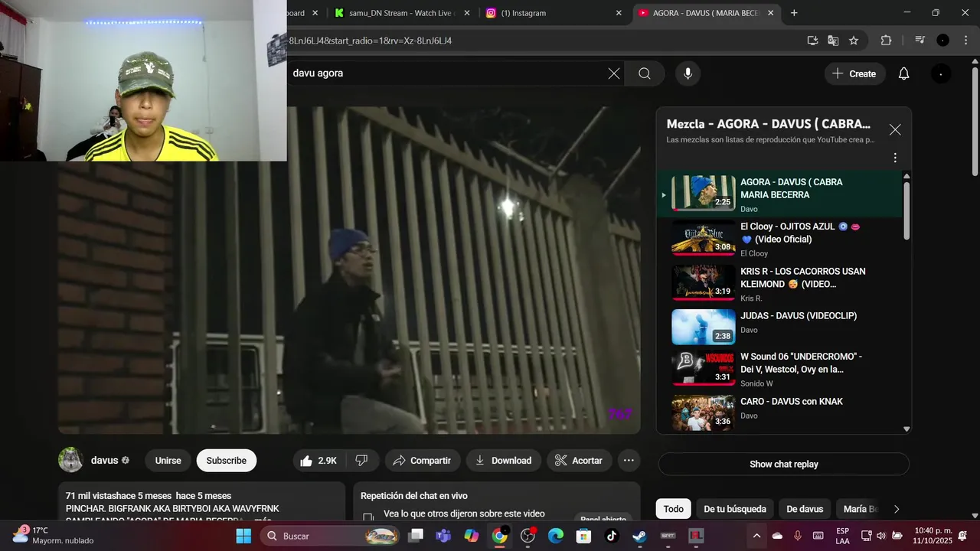This screenshot has height=551, width=980.
Task: Click the Windows taskbar Buscar search box
Action: pyautogui.click(x=332, y=536)
